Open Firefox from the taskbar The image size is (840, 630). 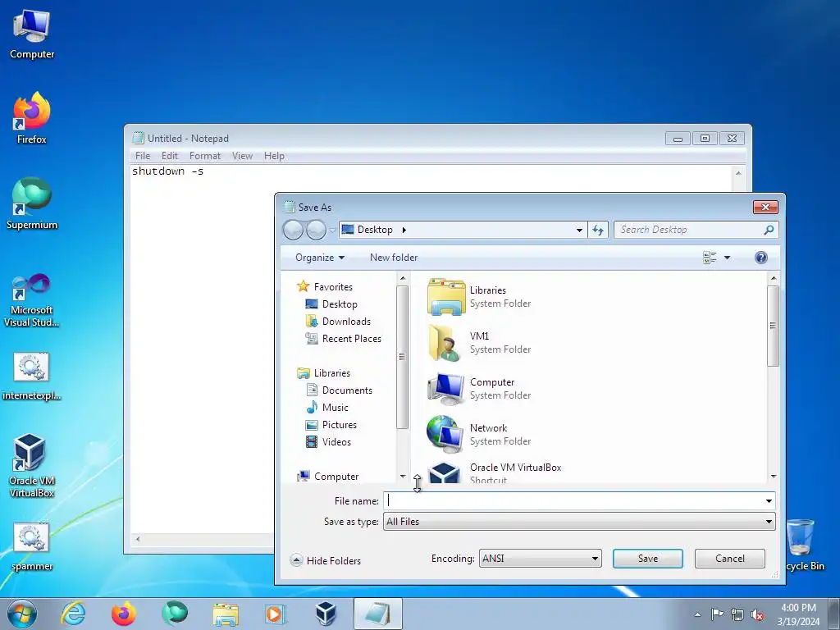[124, 614]
